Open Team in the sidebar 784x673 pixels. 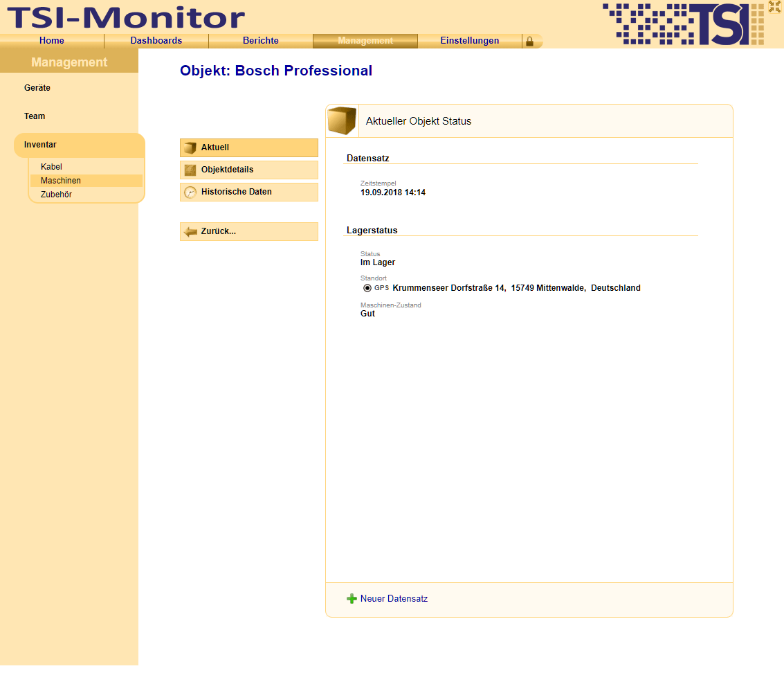[35, 116]
